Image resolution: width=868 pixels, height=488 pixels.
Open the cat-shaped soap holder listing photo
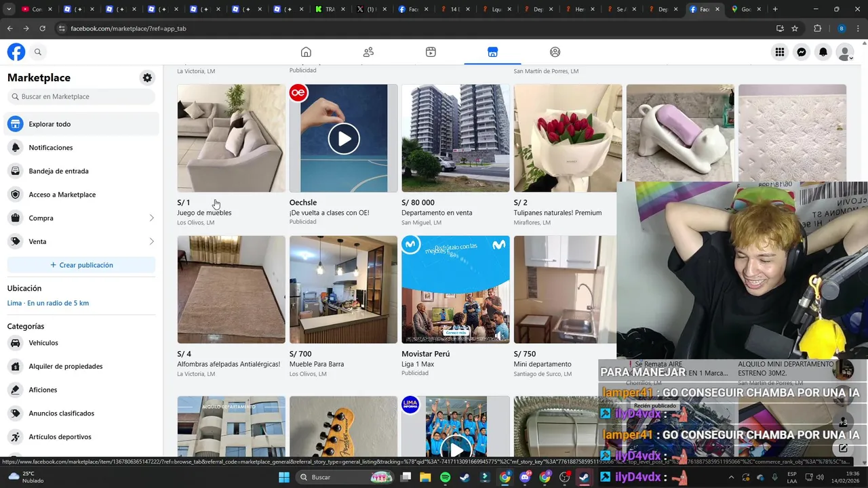click(680, 133)
